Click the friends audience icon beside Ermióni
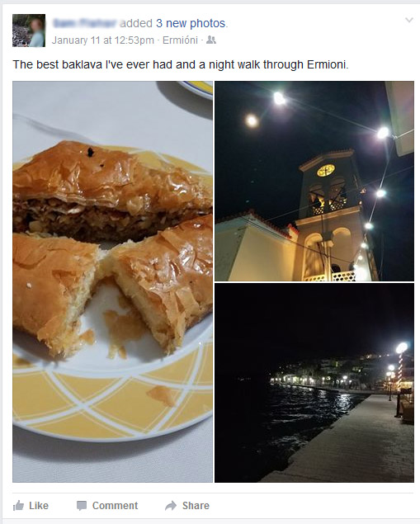420x524 pixels. tap(211, 40)
